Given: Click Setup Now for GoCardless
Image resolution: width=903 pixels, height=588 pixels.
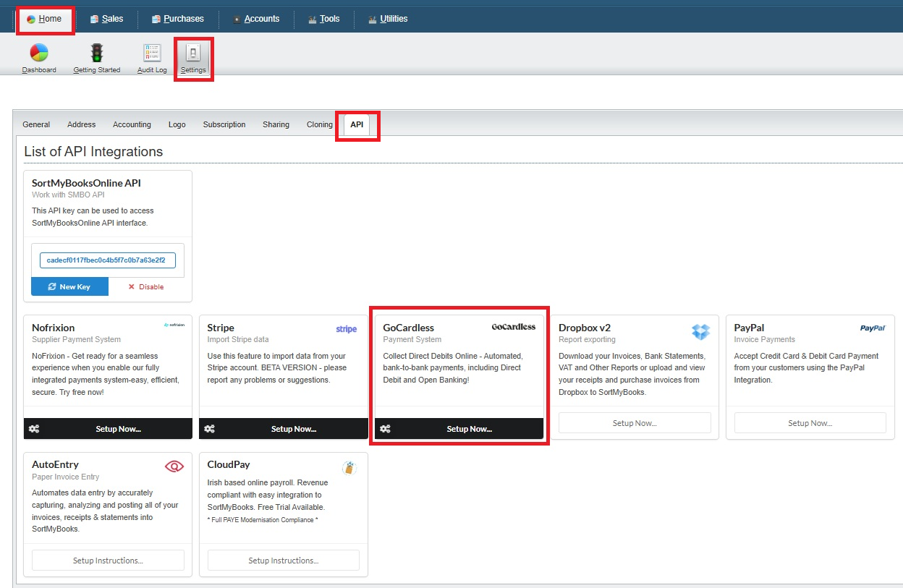Looking at the screenshot, I should tap(459, 429).
